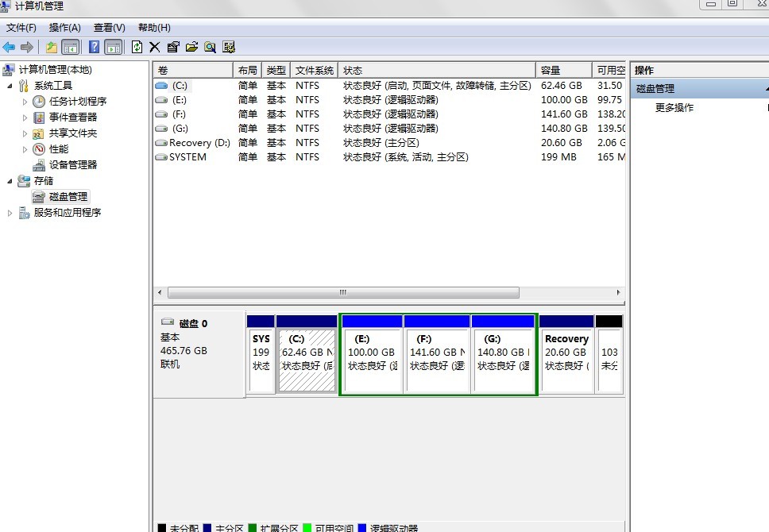The height and width of the screenshot is (532, 769).
Task: Select the (E:) volume list row
Action: [389, 99]
